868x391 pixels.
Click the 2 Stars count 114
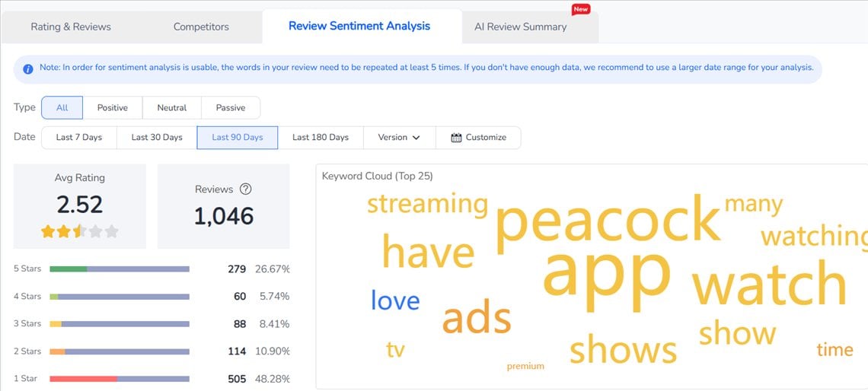pos(236,351)
